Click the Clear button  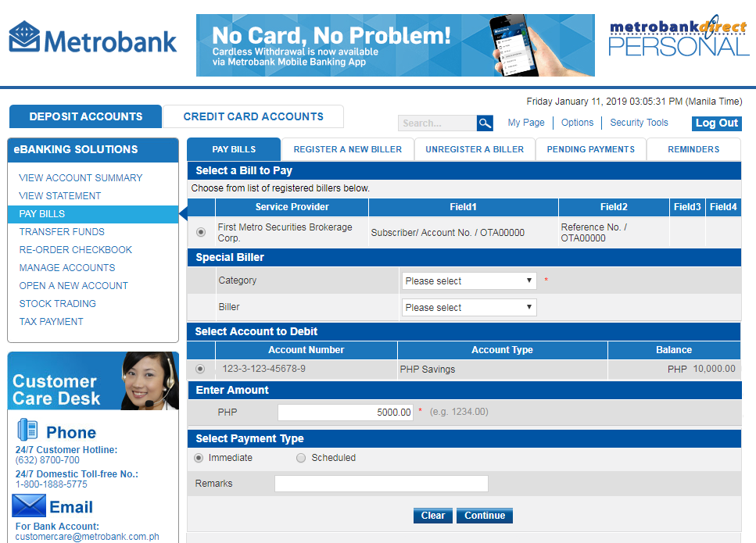433,516
